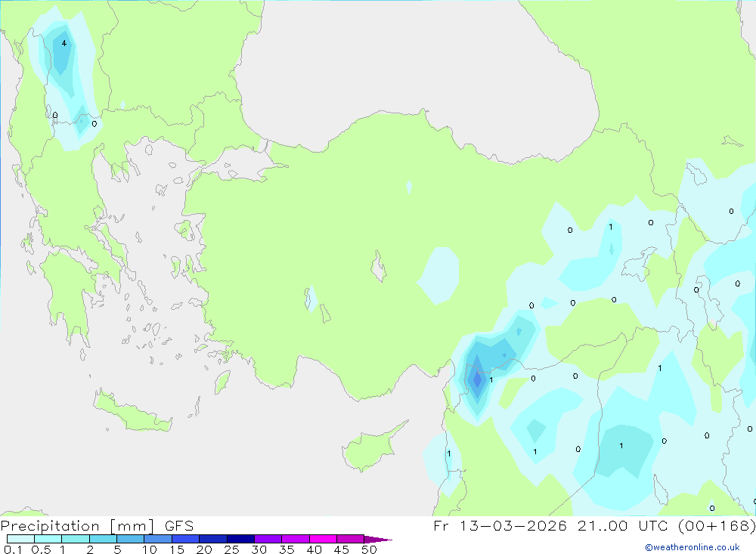The height and width of the screenshot is (554, 756).
Task: Click the 'Precipitation [mm]' title text
Action: [77, 525]
